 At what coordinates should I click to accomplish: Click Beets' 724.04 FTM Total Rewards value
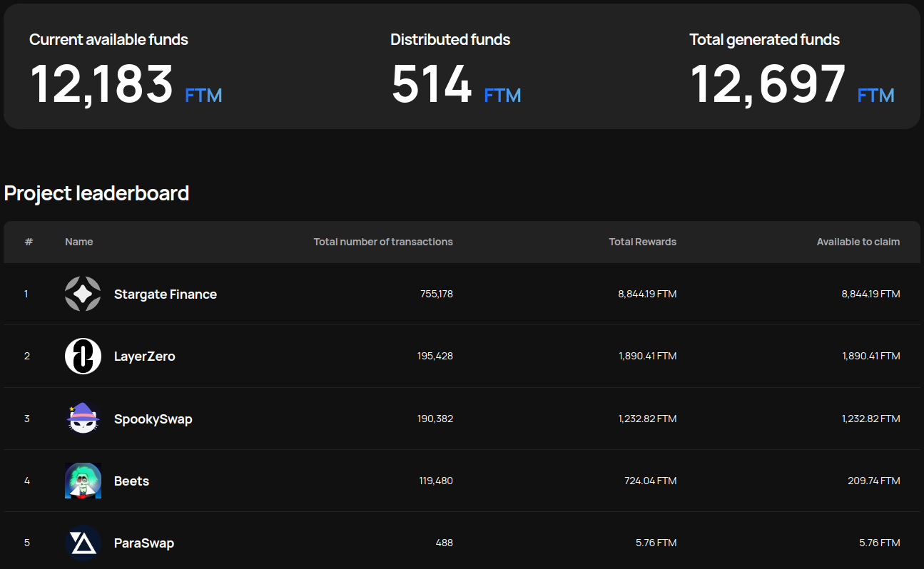point(650,481)
